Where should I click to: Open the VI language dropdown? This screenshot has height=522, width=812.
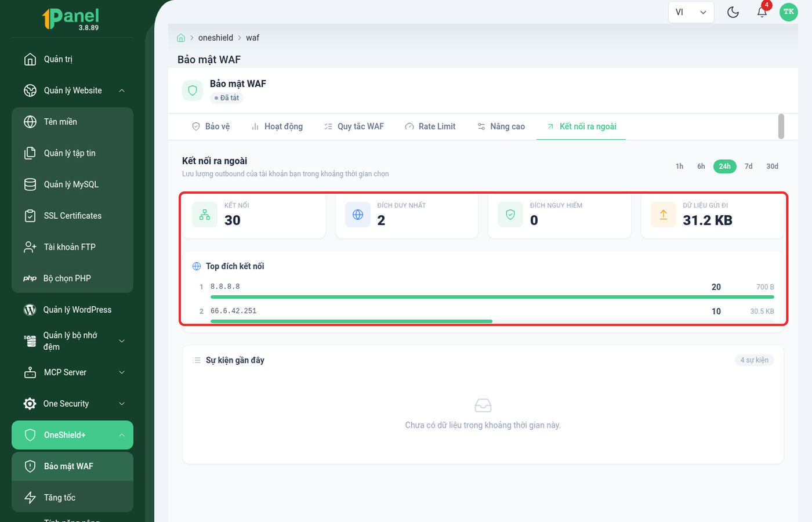pos(691,12)
